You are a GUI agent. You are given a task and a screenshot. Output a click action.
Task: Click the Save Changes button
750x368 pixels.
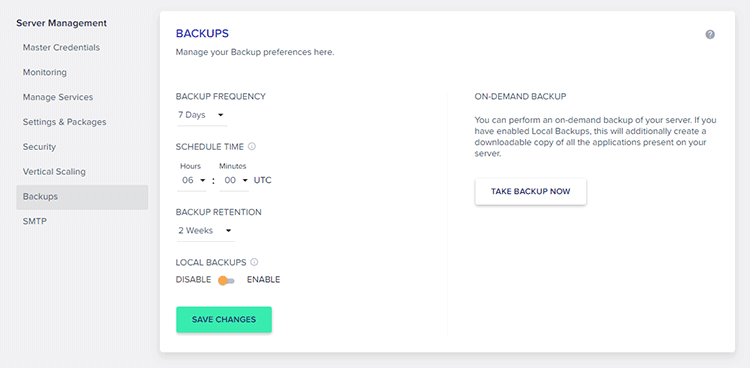224,320
